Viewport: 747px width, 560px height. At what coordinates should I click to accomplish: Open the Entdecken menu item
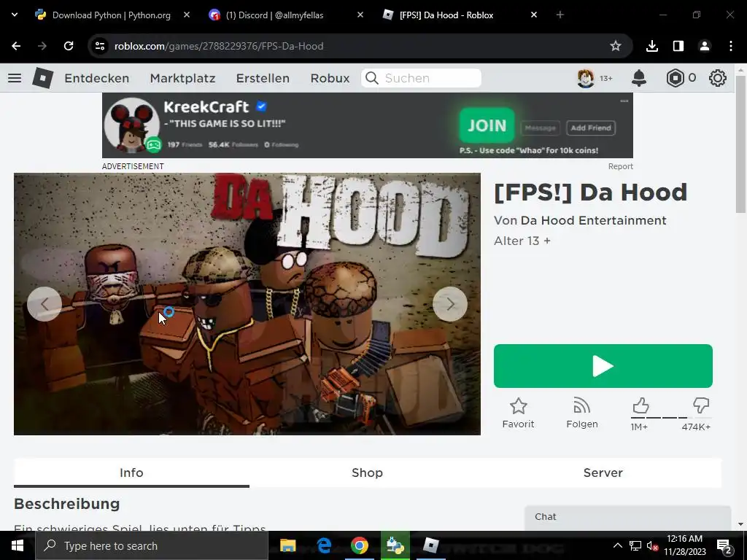click(97, 78)
